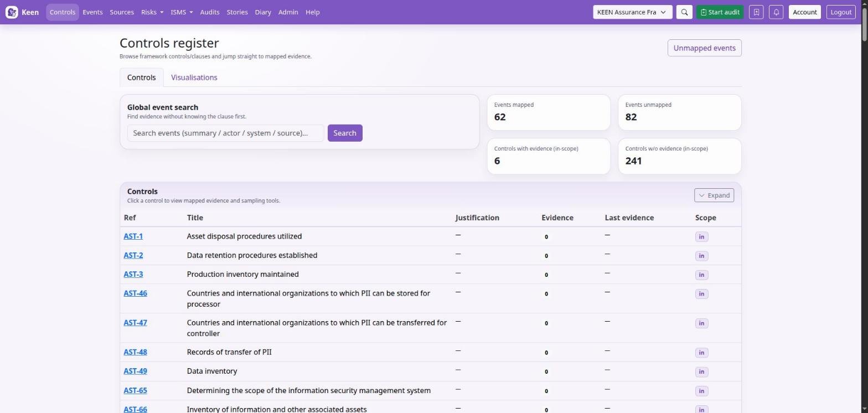Open Admin in the navbar

(288, 12)
